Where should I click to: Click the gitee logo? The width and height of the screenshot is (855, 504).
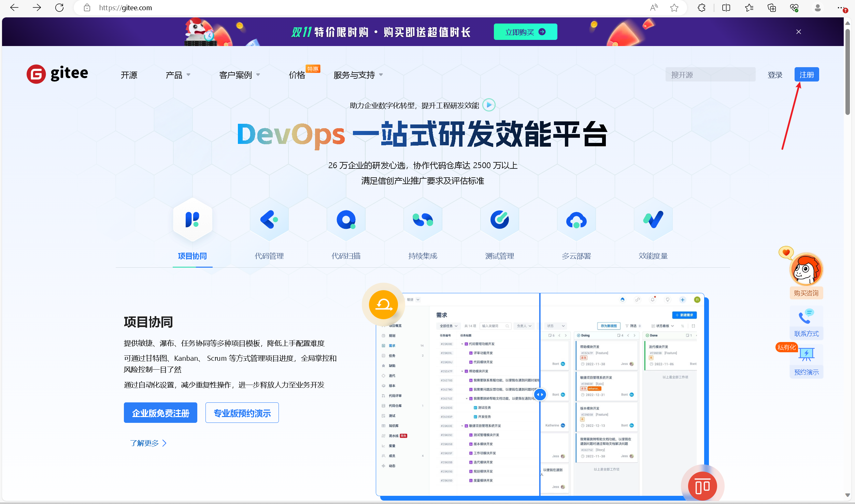click(57, 74)
